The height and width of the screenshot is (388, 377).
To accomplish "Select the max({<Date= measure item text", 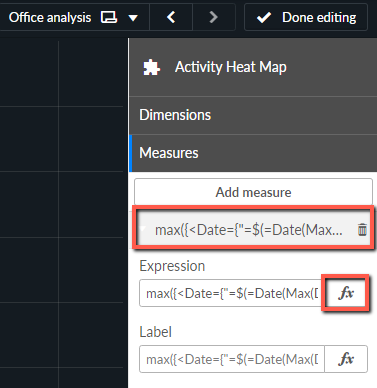I will pos(249,230).
